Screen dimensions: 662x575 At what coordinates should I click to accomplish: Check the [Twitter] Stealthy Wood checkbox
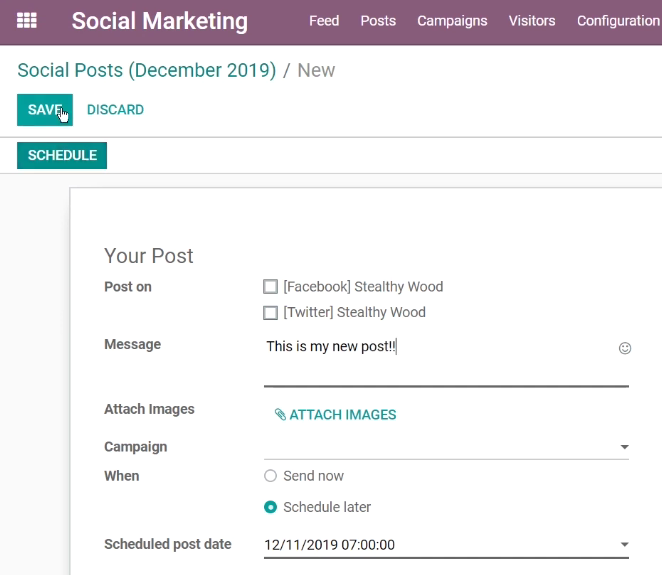point(270,312)
